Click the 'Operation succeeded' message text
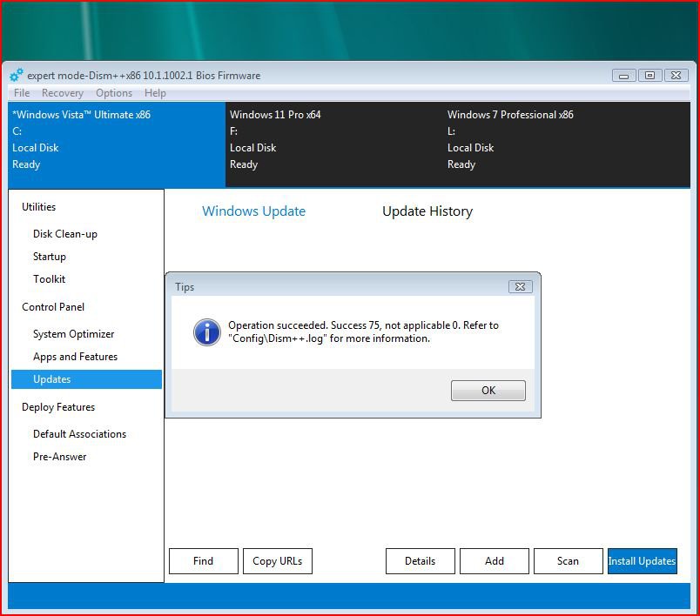This screenshot has width=700, height=616. click(x=363, y=331)
